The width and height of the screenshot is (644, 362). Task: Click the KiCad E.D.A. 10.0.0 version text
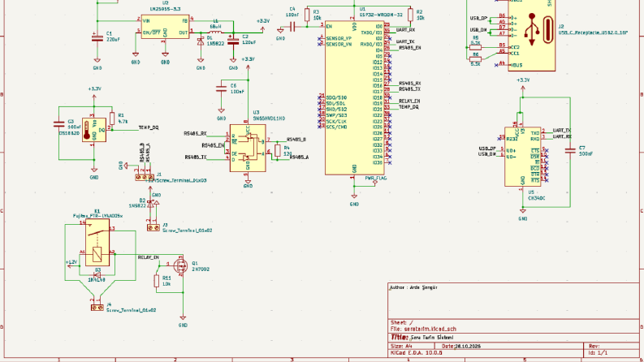point(417,352)
